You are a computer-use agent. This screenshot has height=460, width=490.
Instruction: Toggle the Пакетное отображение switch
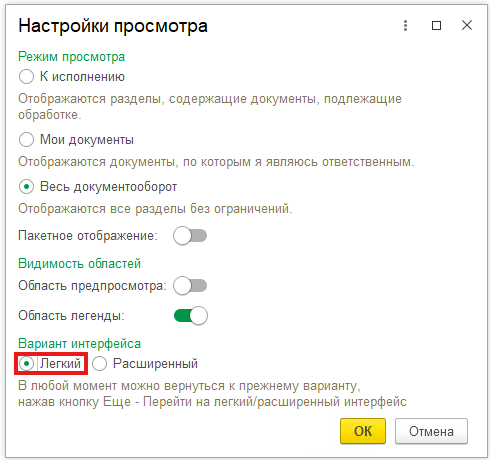pos(190,236)
